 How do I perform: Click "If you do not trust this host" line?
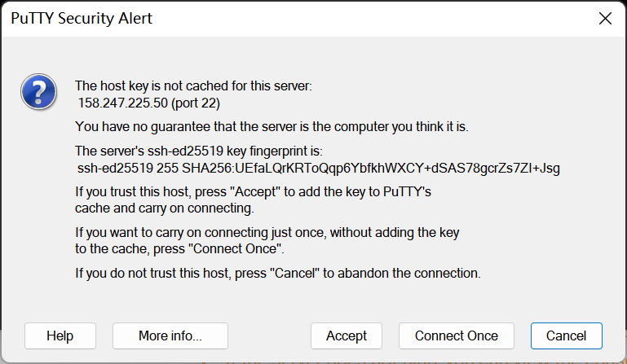coord(277,273)
